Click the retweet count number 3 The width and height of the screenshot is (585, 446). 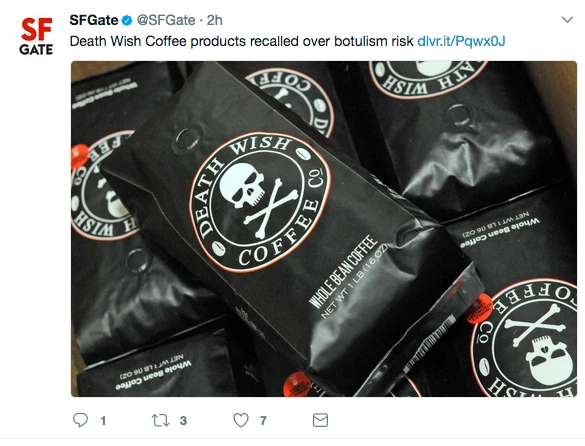pos(183,421)
